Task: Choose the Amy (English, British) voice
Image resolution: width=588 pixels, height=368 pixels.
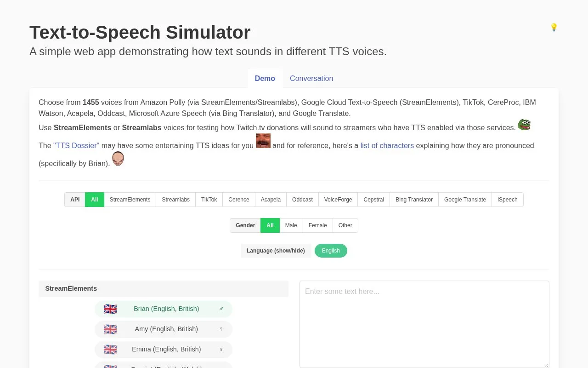Action: (x=164, y=329)
